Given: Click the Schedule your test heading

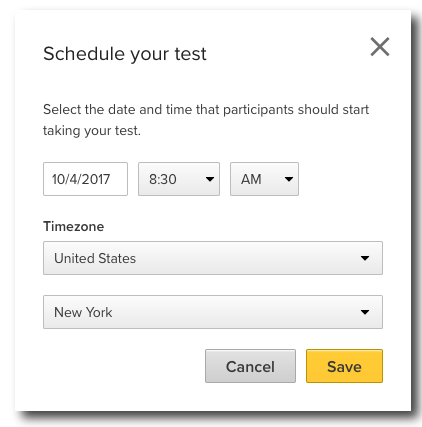Looking at the screenshot, I should click(x=125, y=54).
